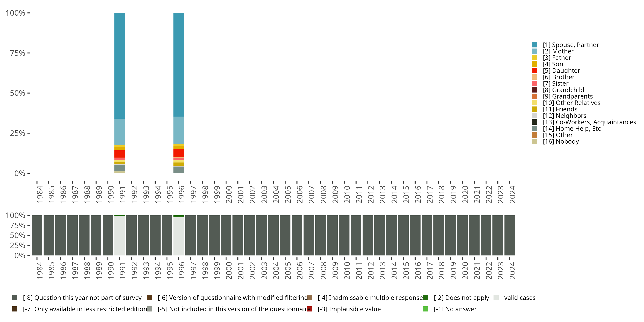
Task: Click the valid cases legend swatch
Action: [x=496, y=298]
